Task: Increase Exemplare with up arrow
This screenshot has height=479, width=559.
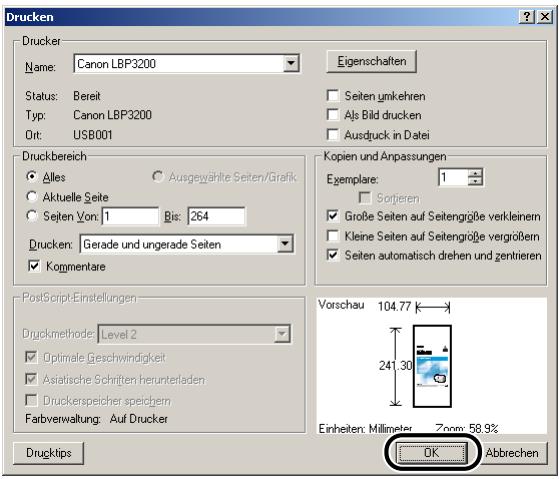Action: (x=475, y=173)
